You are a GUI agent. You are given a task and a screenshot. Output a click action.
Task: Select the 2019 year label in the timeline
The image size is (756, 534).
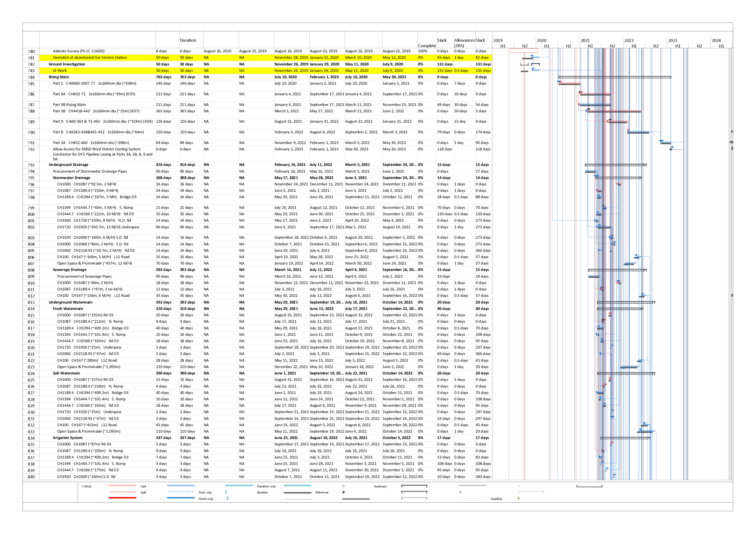(x=498, y=40)
